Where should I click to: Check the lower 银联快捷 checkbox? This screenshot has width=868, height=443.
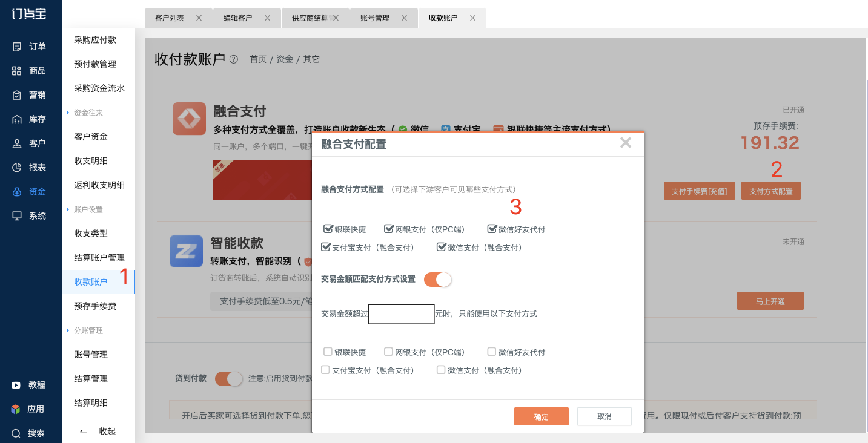[x=328, y=352]
